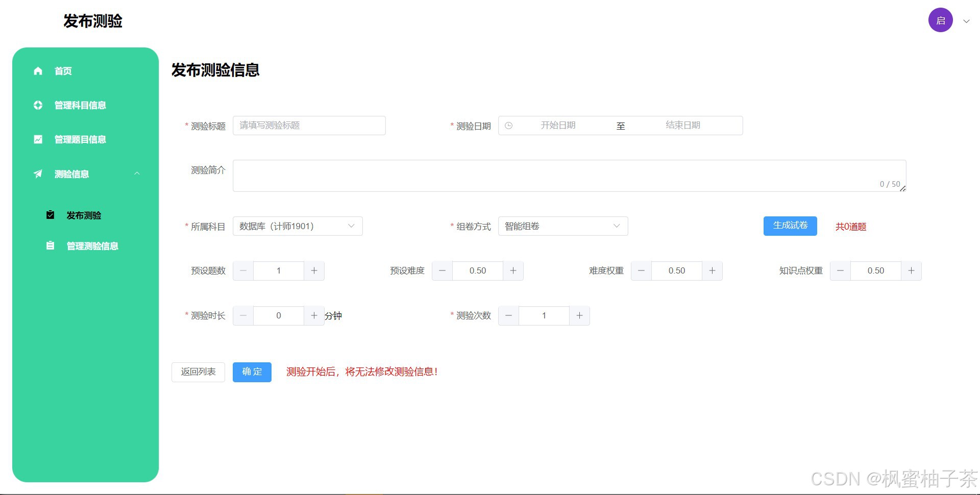This screenshot has width=980, height=495.
Task: Click the 测验时长 value field
Action: click(279, 316)
